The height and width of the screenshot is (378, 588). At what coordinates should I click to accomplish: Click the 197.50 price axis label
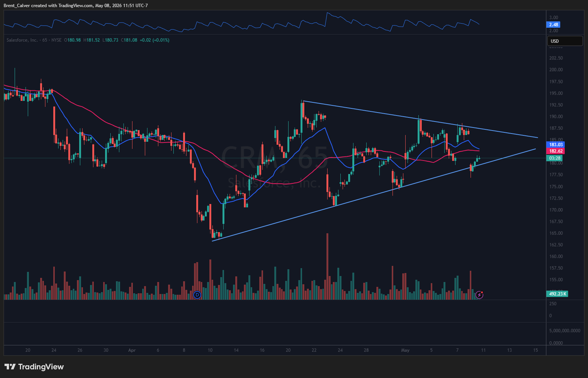(x=556, y=82)
